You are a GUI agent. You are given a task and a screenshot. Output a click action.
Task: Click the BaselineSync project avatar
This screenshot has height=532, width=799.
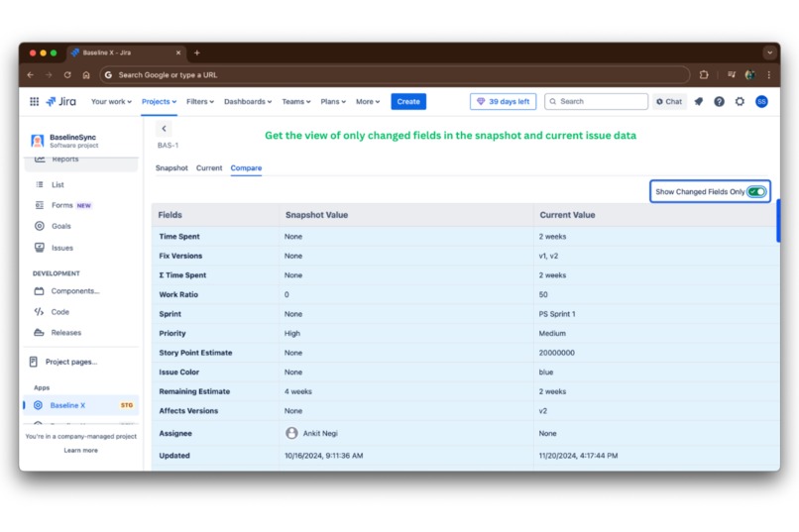[38, 141]
